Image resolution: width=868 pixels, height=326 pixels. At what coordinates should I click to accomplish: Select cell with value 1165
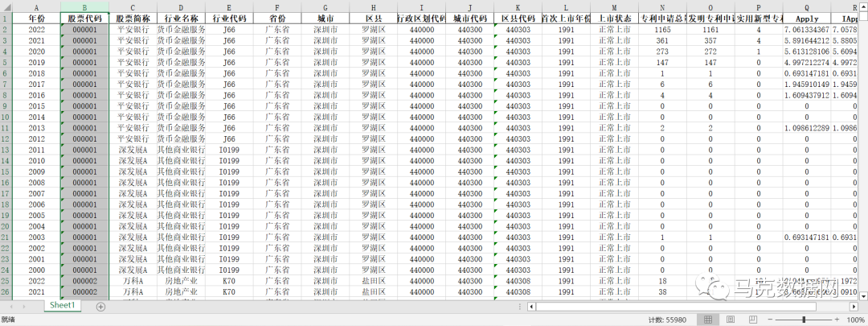click(x=662, y=29)
